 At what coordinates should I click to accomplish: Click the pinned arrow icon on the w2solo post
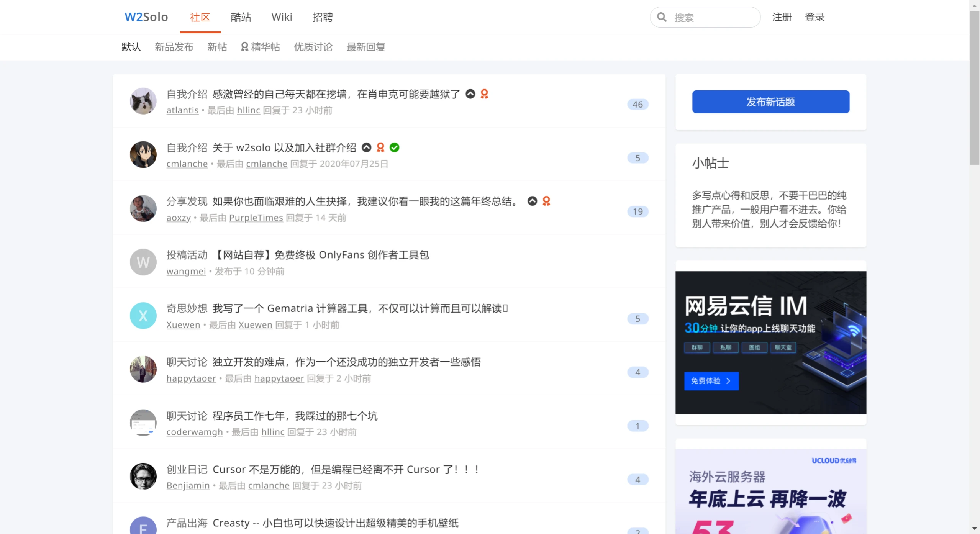coord(367,147)
